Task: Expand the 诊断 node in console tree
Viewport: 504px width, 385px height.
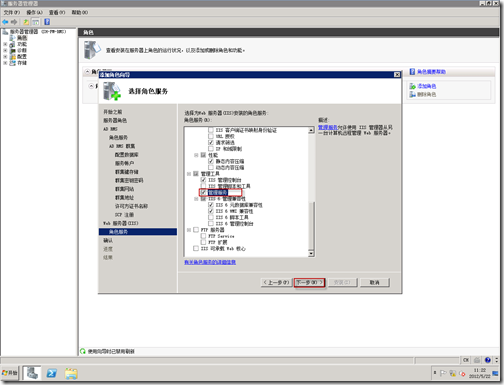Action: (5, 50)
